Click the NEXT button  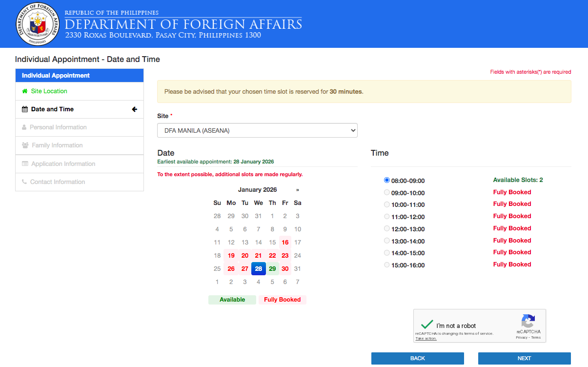pos(524,358)
